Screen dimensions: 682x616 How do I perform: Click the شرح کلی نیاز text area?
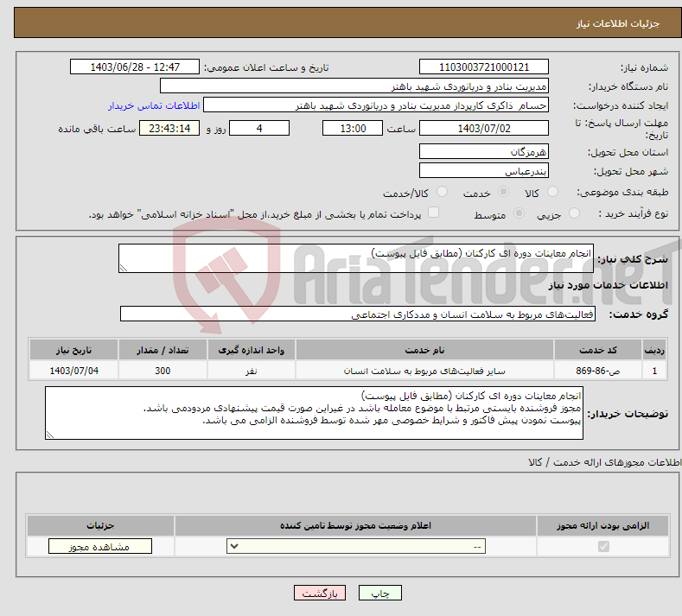356,258
